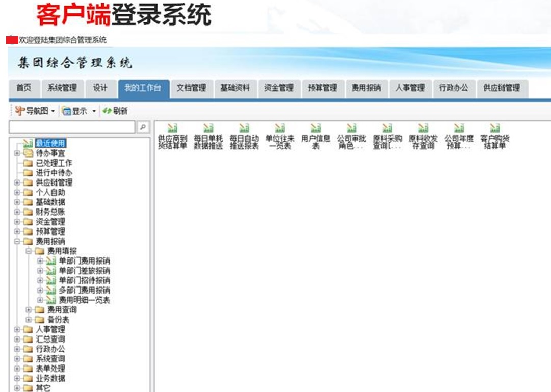Click the magnifier search icon
This screenshot has height=392, width=551.
coord(143,127)
